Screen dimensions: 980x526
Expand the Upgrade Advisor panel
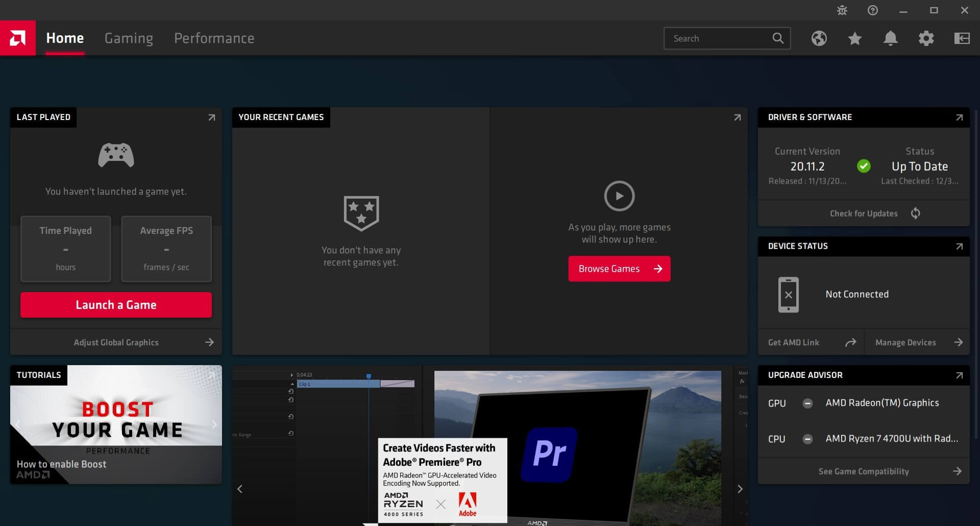pyautogui.click(x=960, y=375)
